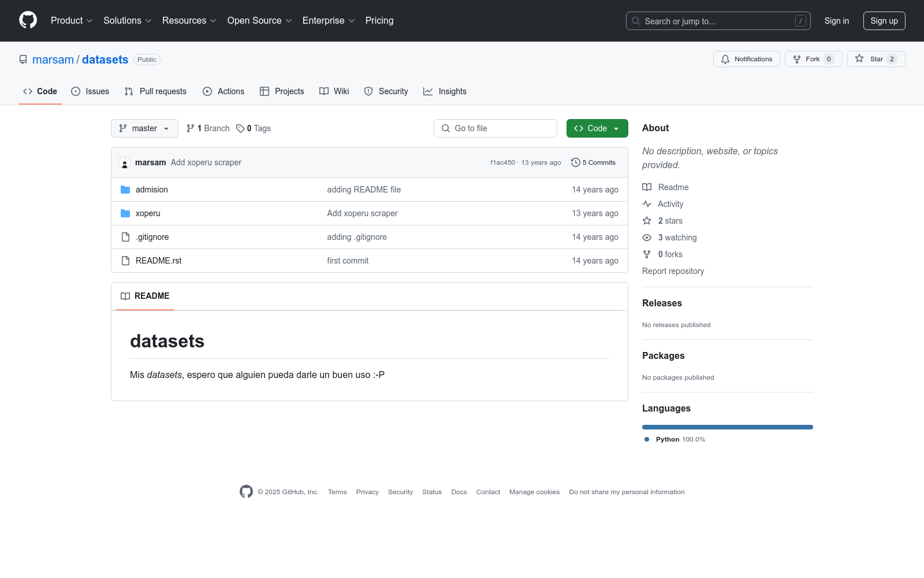Click the Sign up button
Screen dimensions: 924x578
point(884,21)
